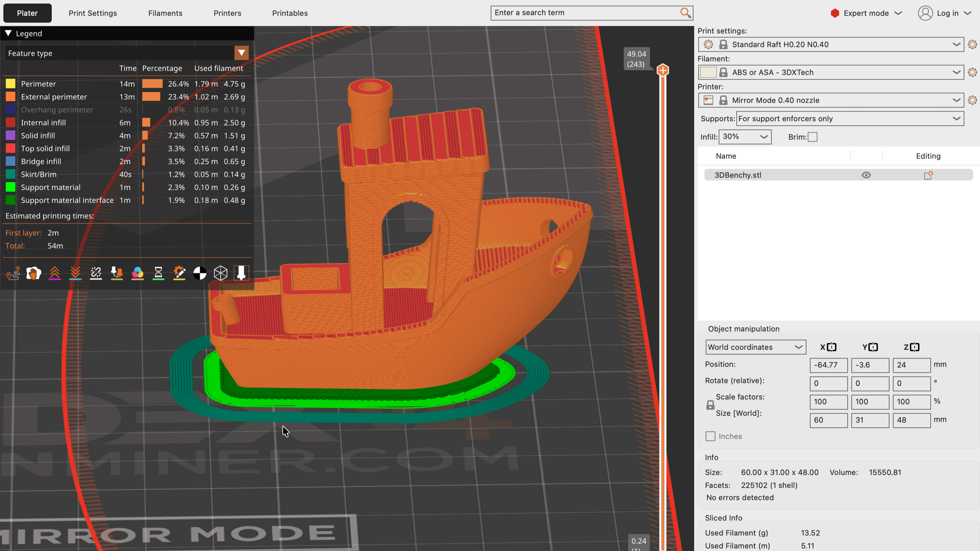
Task: Click the Y axis mirror icon
Action: pyautogui.click(x=870, y=347)
